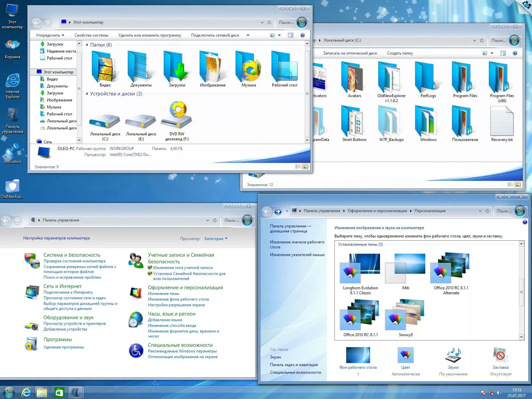532x399 pixels.
Task: Toggle the preview pane in Этот компьютер window
Action: [x=291, y=35]
